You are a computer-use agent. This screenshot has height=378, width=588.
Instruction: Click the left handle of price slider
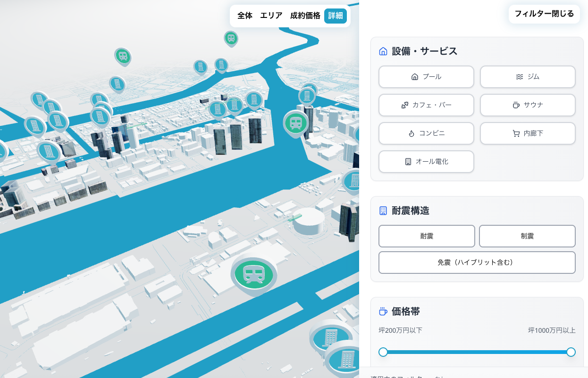(x=383, y=352)
